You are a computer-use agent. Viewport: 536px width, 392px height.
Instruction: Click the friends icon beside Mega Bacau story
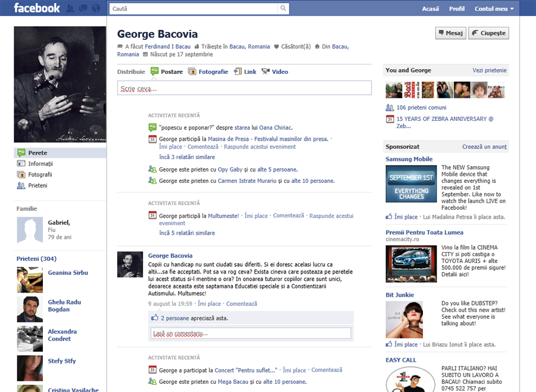[x=152, y=381]
